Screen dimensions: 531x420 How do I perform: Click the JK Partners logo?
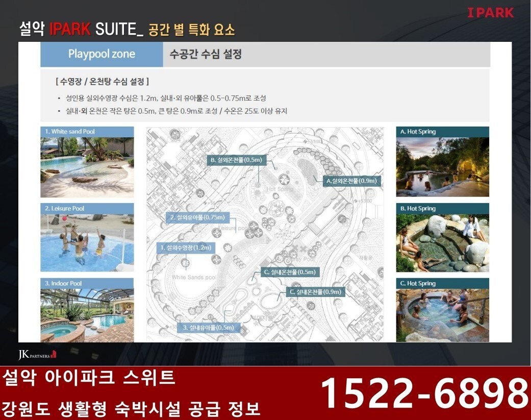(x=37, y=355)
